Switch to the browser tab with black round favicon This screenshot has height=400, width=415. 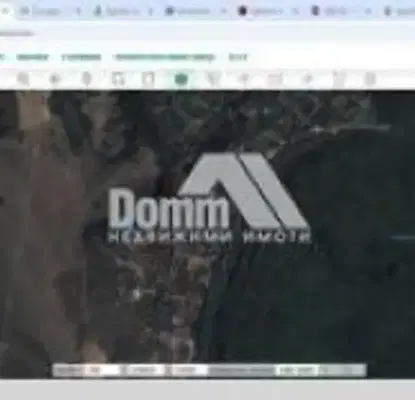[263, 11]
